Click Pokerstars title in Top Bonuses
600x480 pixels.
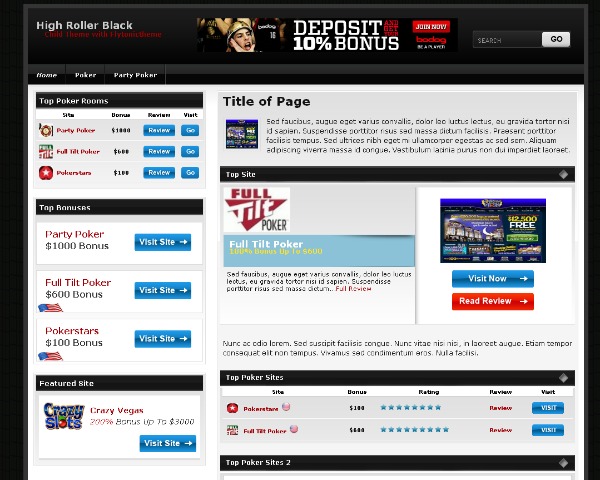(x=72, y=331)
